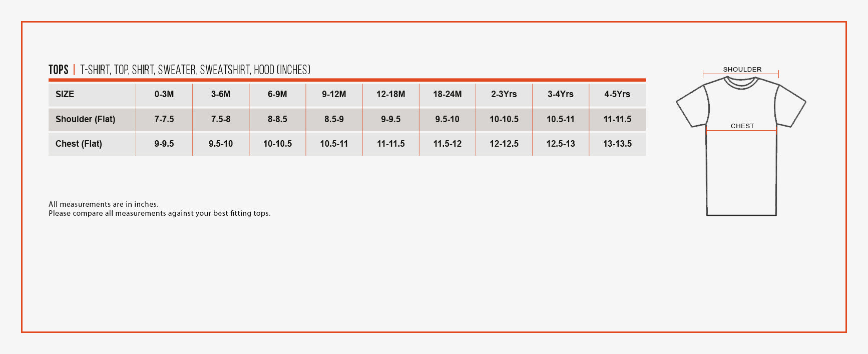Viewport: 868px width, 354px height.
Task: Click the CHEST label on the shirt
Action: tap(742, 126)
